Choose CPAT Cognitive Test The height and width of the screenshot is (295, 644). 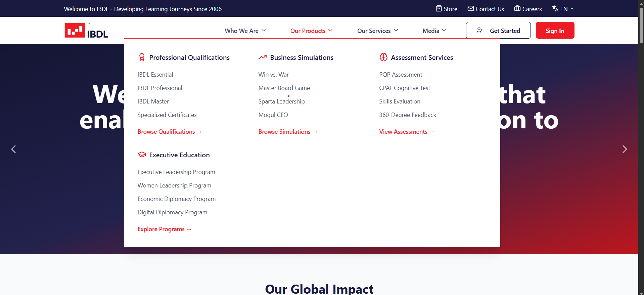(404, 88)
